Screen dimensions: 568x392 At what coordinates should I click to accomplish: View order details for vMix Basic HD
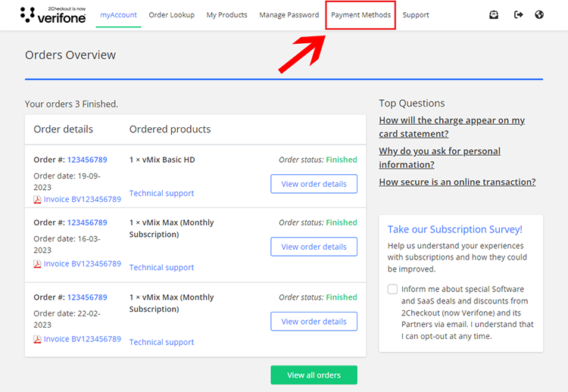coord(314,184)
